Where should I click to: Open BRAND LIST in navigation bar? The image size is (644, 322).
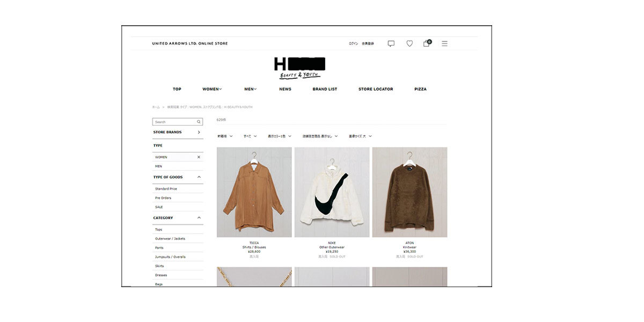click(325, 89)
